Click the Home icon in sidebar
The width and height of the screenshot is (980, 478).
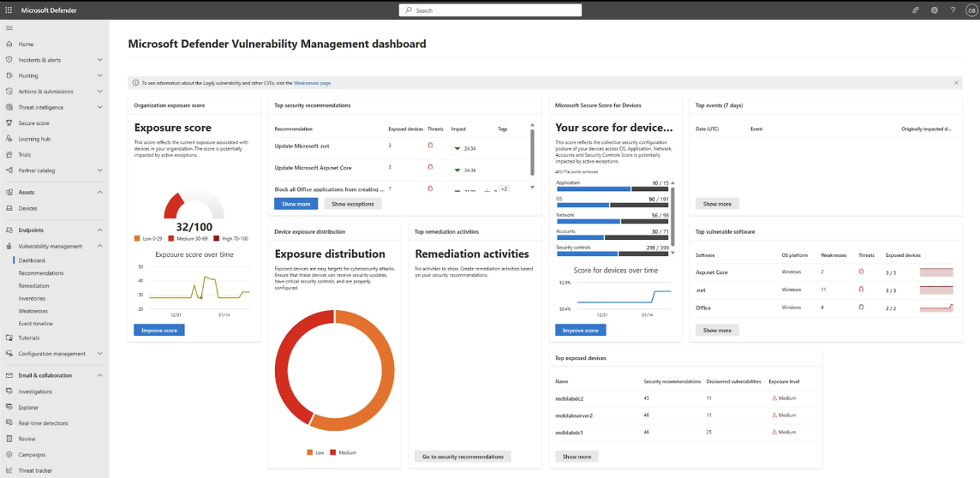click(9, 44)
